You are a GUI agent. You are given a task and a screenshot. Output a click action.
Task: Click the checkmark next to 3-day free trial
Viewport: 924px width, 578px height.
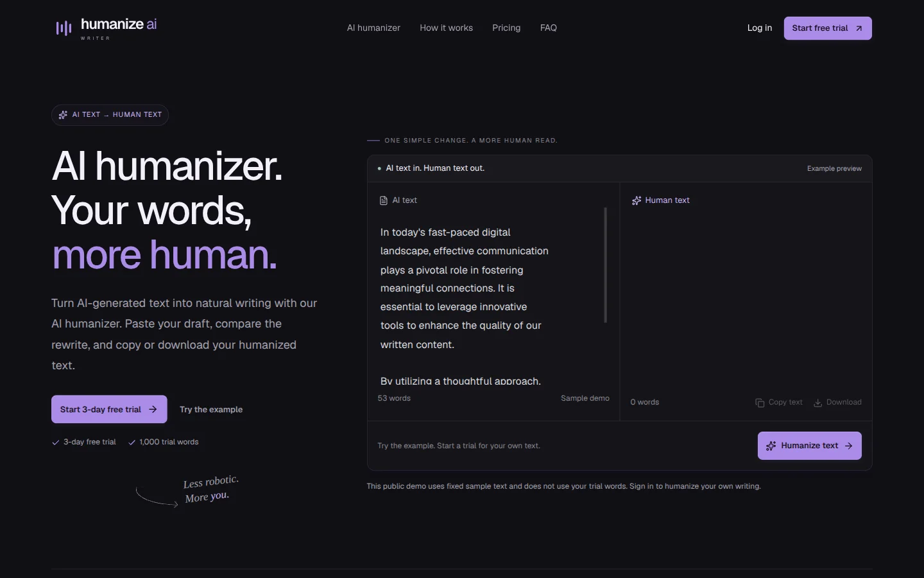click(56, 442)
